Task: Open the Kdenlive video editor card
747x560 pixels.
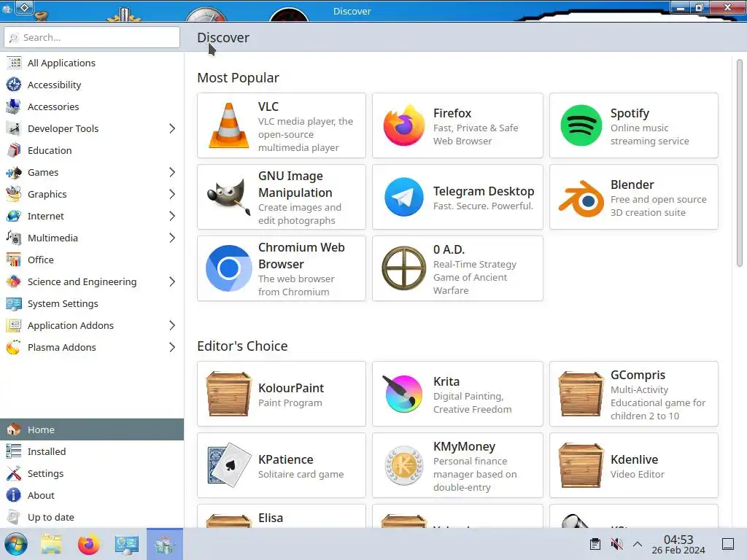Action: (x=634, y=465)
